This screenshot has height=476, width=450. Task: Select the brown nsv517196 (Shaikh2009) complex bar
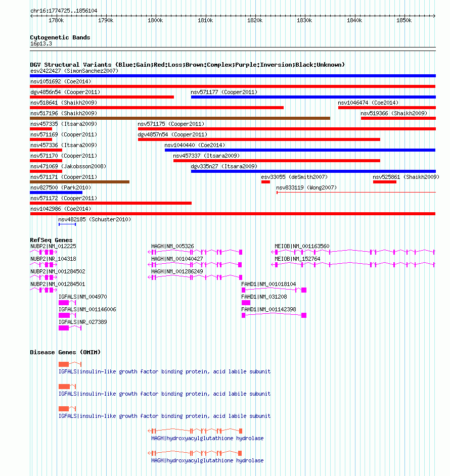(180, 118)
